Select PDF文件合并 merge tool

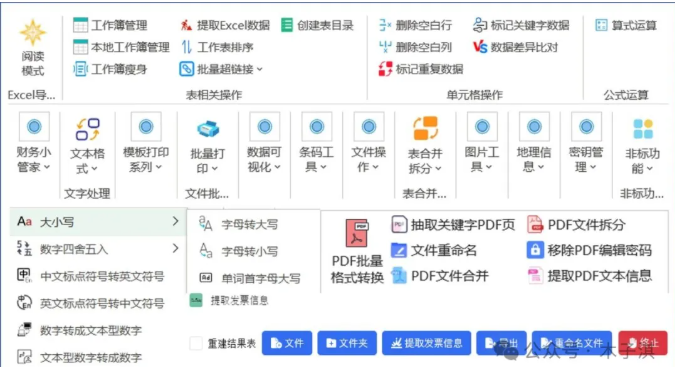click(x=440, y=276)
